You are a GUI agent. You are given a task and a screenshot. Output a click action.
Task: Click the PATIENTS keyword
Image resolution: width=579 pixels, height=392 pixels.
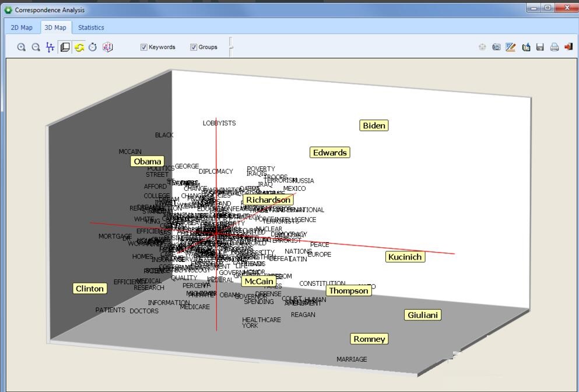coord(110,310)
